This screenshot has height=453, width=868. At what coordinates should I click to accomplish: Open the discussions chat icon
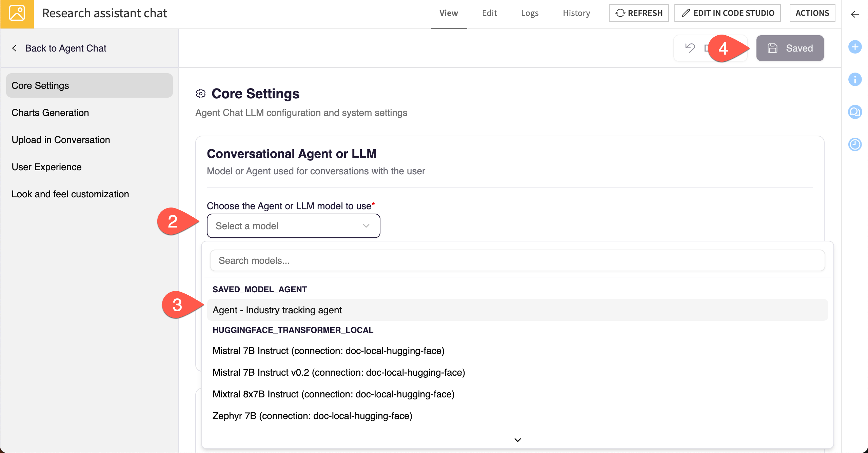tap(855, 112)
